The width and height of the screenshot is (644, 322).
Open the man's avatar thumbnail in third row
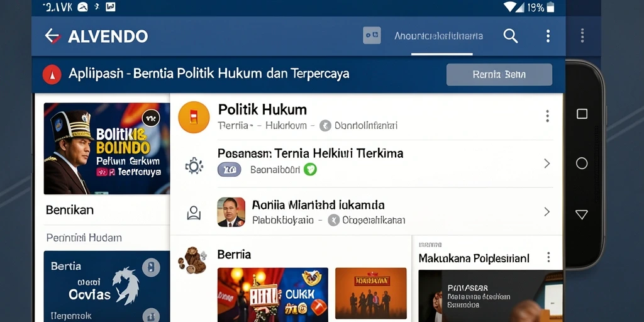231,212
